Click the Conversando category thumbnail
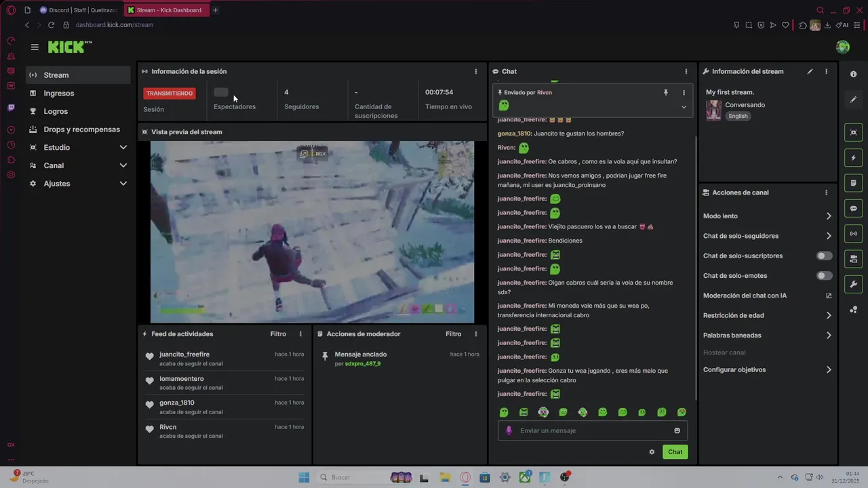Viewport: 868px width, 488px height. 713,110
